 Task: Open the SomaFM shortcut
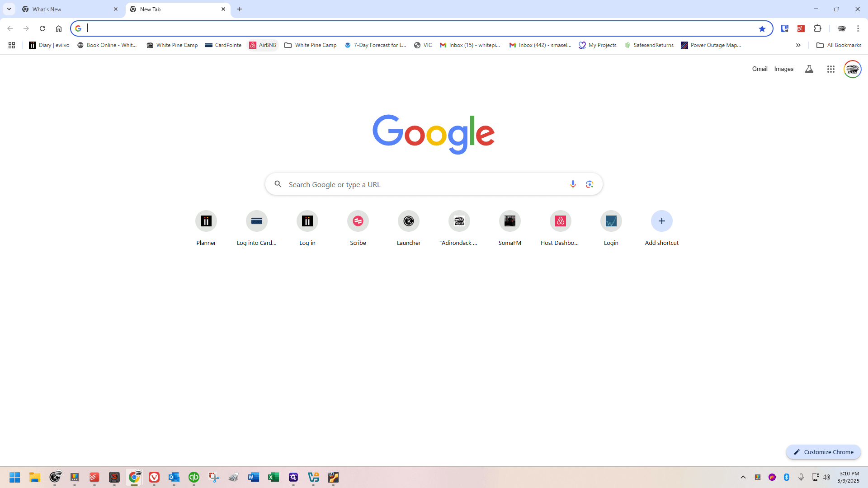(510, 229)
